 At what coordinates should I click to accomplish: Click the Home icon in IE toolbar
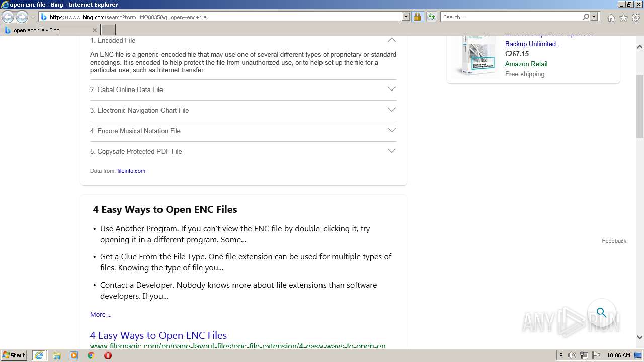(x=611, y=18)
